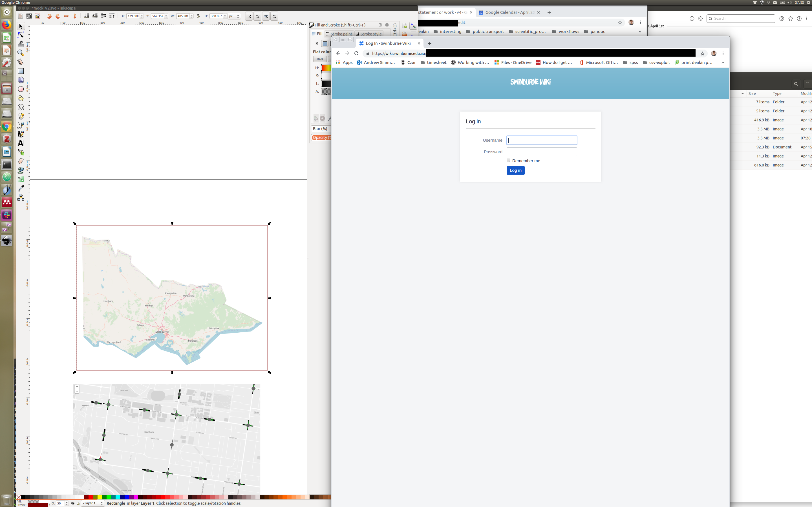This screenshot has height=507, width=812.
Task: Click the Password input field
Action: click(542, 152)
